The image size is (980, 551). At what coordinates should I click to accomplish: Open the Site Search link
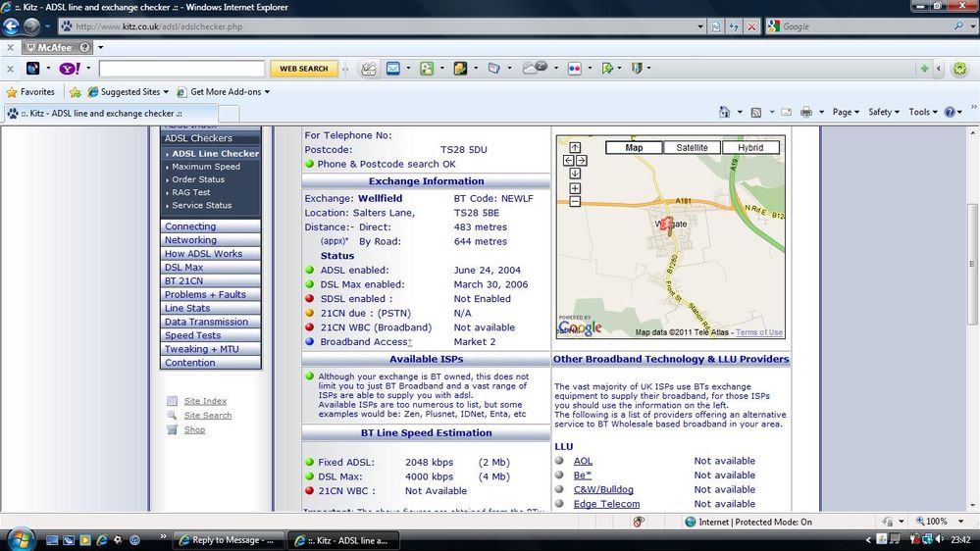pyautogui.click(x=208, y=416)
